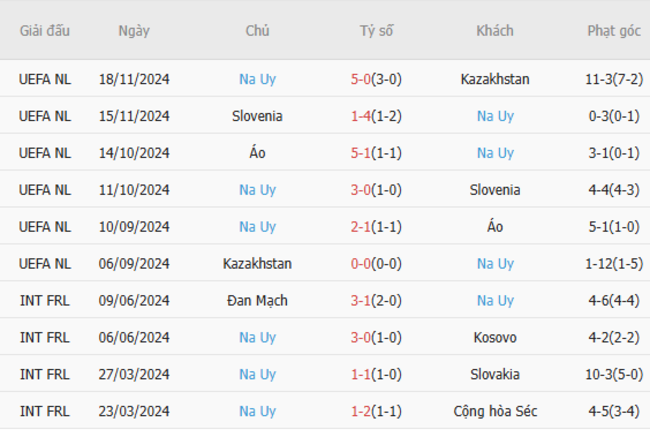Click the 1-4 score of Slovenia match
650x437 pixels.
coord(362,116)
